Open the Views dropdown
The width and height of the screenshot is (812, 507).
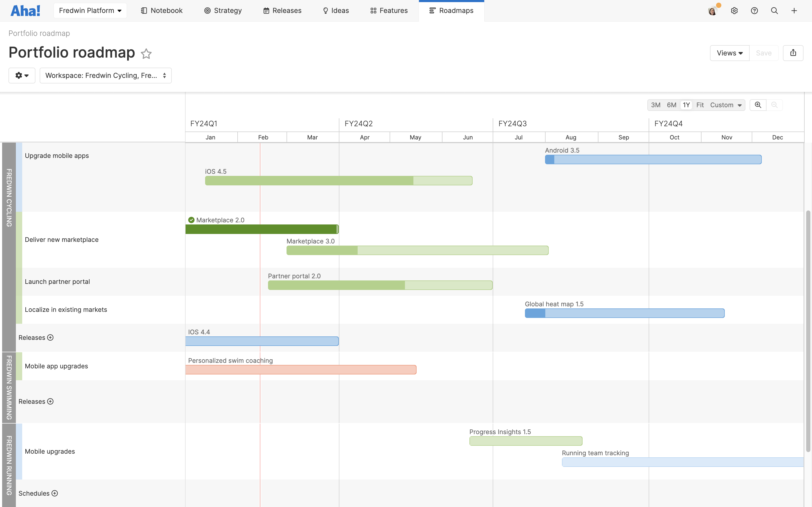(729, 53)
